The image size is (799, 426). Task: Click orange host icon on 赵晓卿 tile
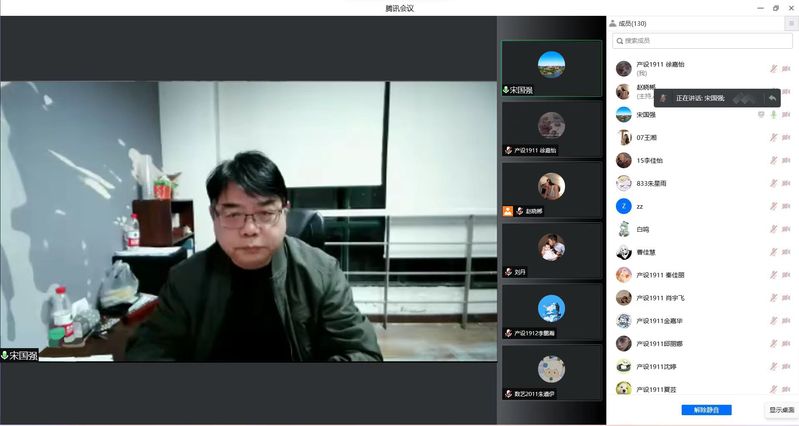tap(508, 211)
